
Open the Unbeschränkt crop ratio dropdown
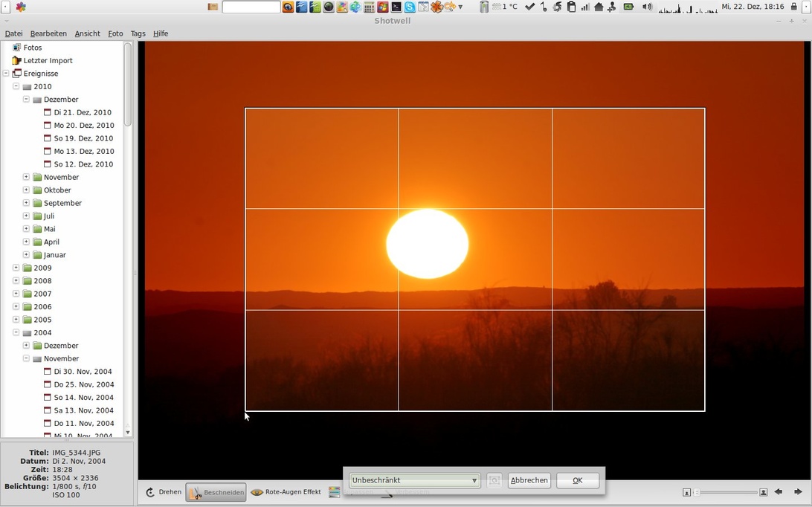(414, 481)
